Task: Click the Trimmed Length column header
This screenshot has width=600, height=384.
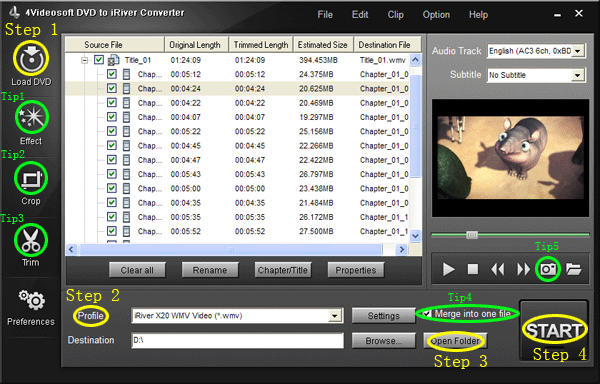Action: coord(261,45)
